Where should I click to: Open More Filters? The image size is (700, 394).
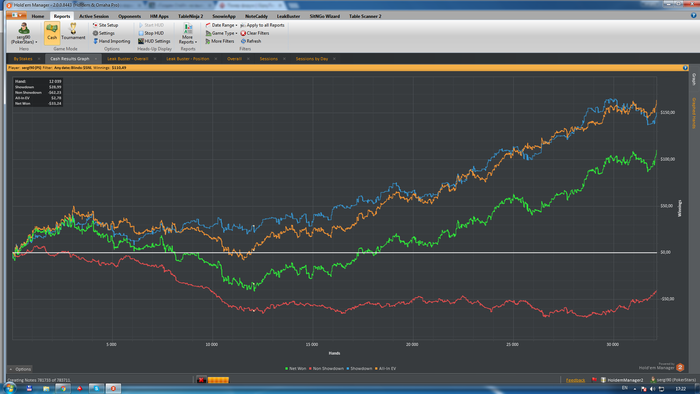[220, 41]
